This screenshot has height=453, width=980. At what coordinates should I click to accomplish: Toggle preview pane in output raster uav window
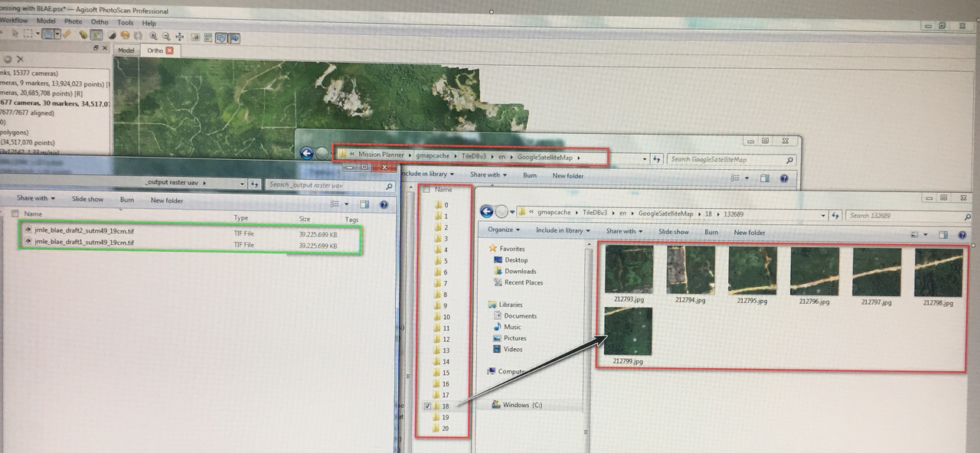[x=364, y=204]
